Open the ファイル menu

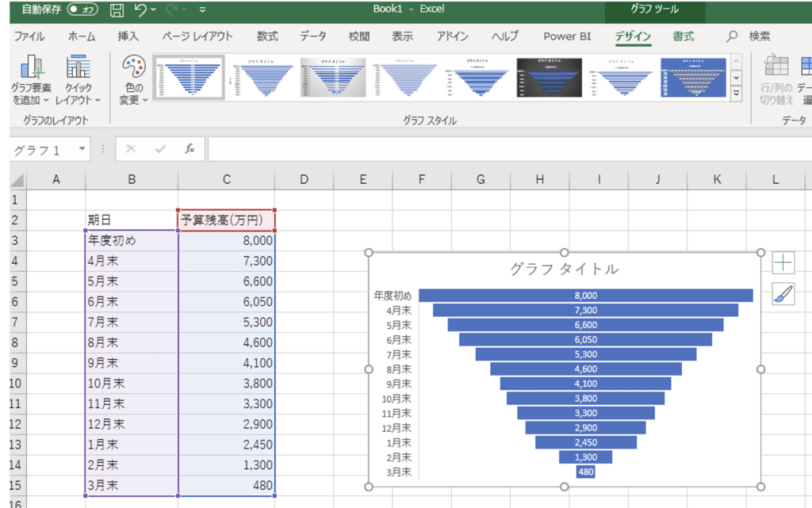tap(29, 36)
